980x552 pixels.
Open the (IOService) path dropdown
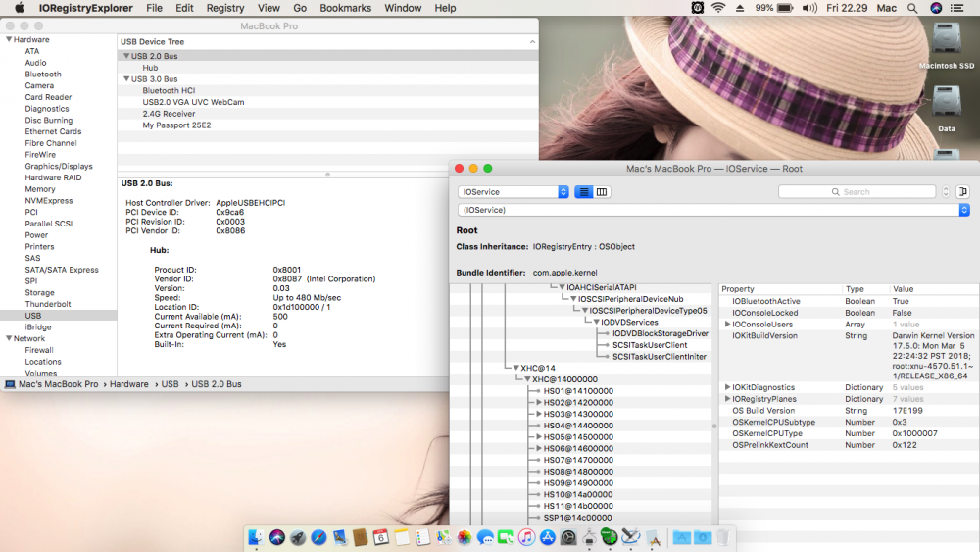[x=713, y=210]
